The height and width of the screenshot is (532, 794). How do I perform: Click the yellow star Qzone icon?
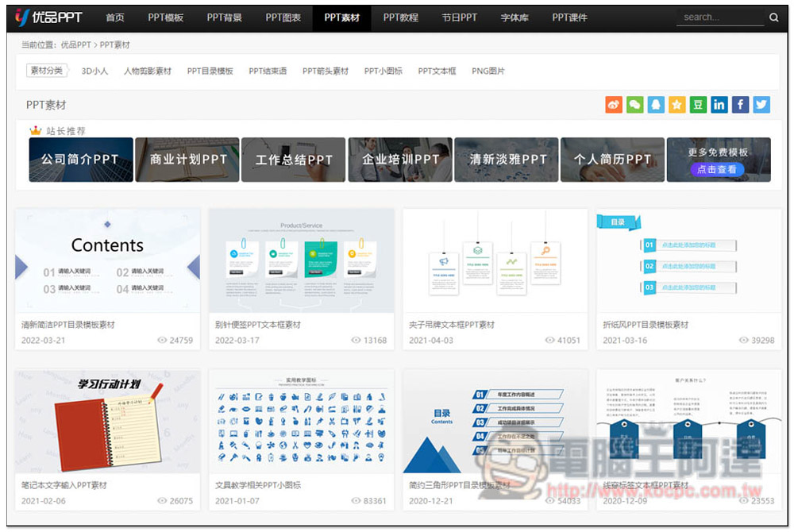pos(676,105)
